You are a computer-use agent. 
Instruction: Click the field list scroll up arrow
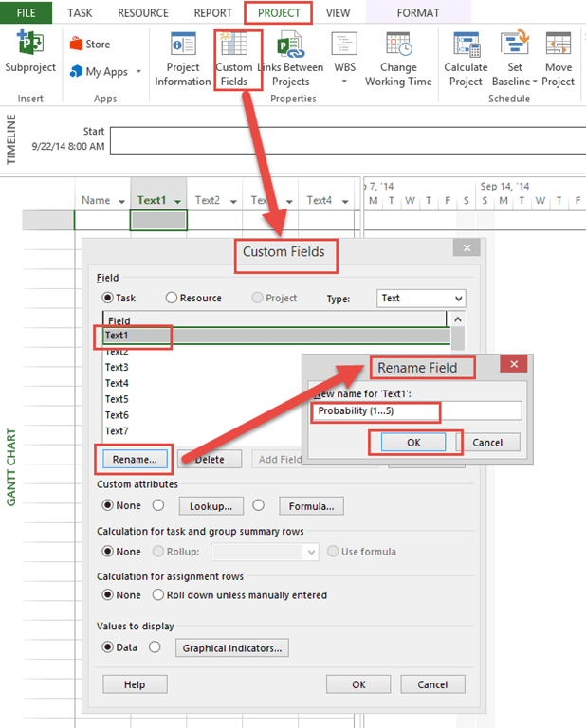tap(458, 319)
